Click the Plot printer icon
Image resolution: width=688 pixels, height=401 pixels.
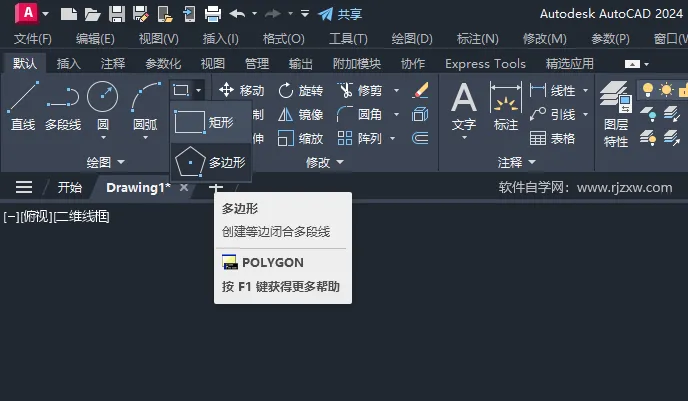click(x=213, y=14)
